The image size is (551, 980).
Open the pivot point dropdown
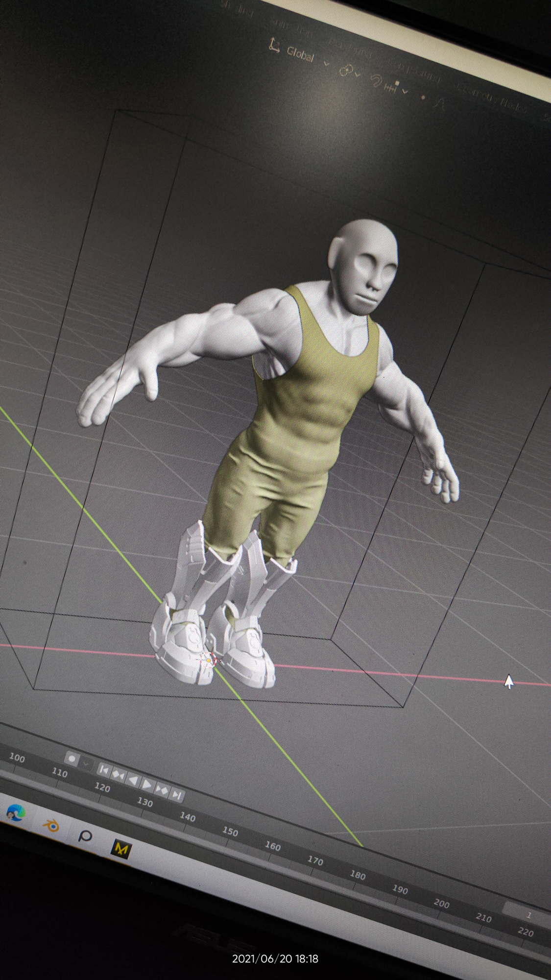tap(350, 72)
